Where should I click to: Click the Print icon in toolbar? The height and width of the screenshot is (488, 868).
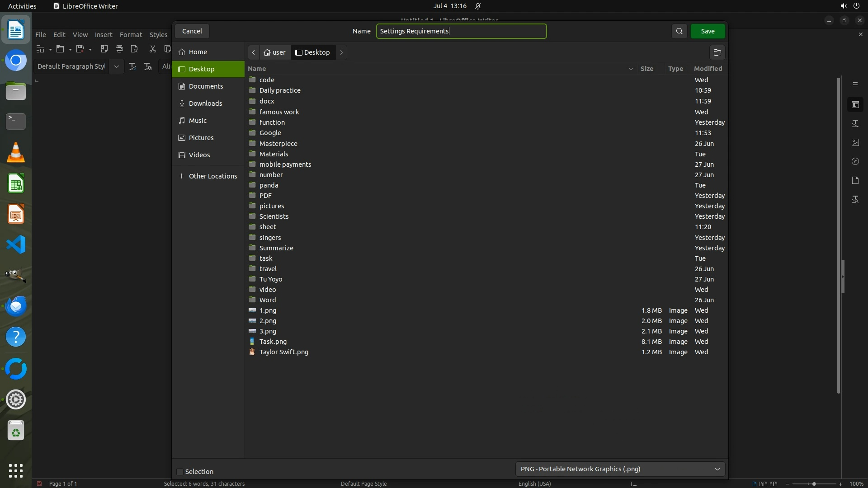pos(119,49)
